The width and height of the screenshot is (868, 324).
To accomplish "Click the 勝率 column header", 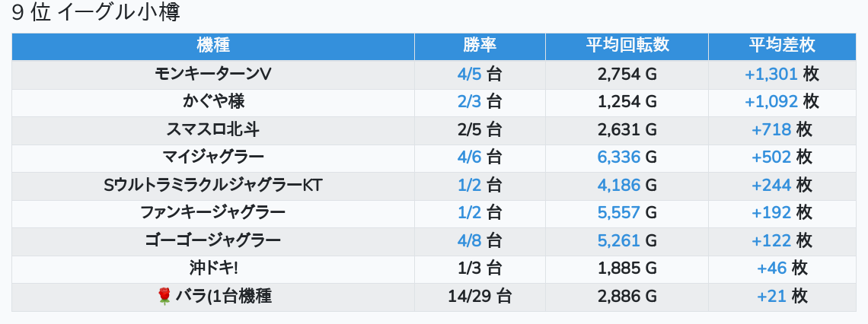I will 480,46.
